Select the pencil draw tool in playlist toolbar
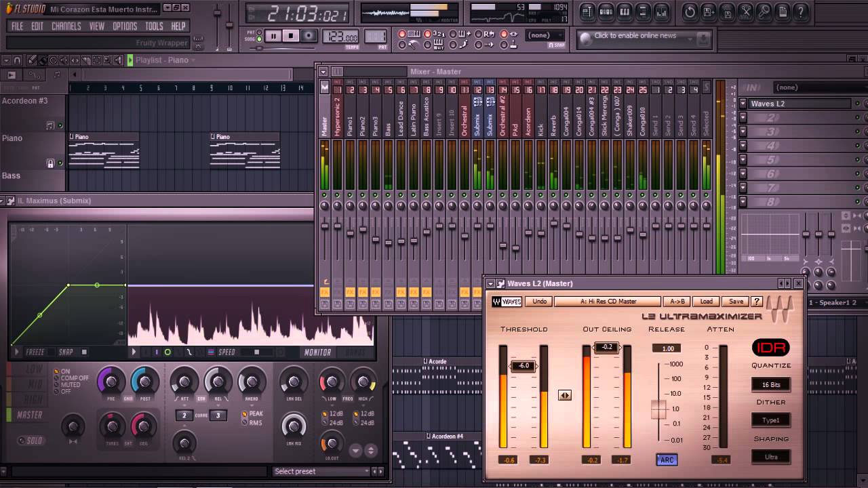This screenshot has width=868, height=488. coord(31,60)
